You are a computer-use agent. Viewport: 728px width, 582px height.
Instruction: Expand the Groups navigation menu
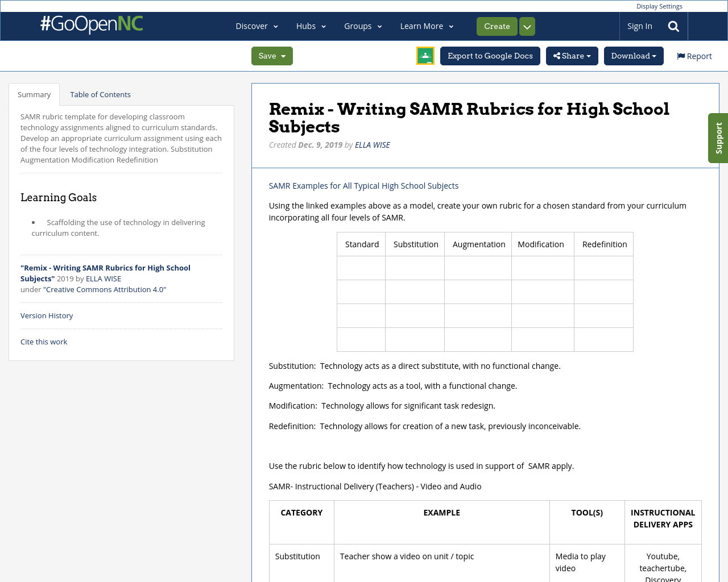pyautogui.click(x=363, y=27)
